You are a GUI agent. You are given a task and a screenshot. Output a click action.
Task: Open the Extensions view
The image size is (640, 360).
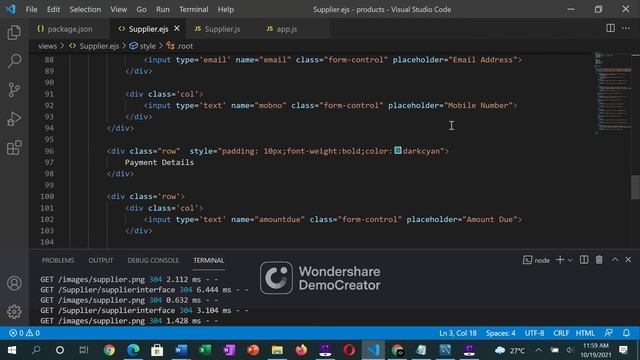click(14, 148)
